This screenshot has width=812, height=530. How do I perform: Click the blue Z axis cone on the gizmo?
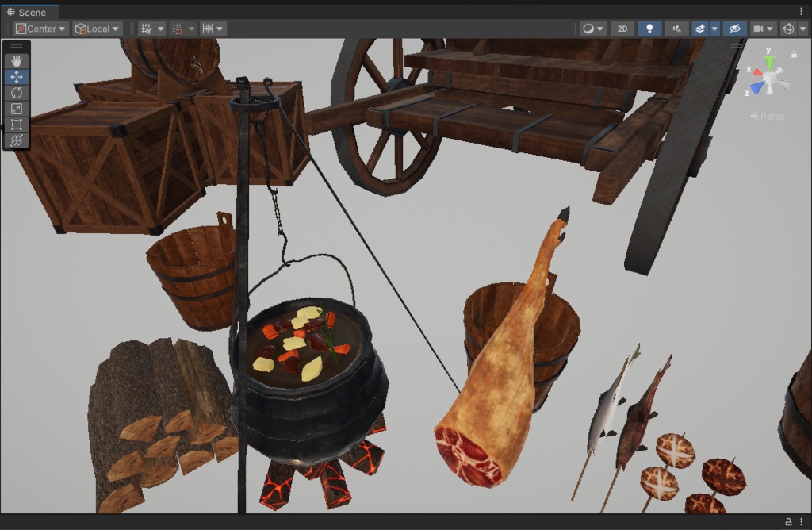click(757, 87)
